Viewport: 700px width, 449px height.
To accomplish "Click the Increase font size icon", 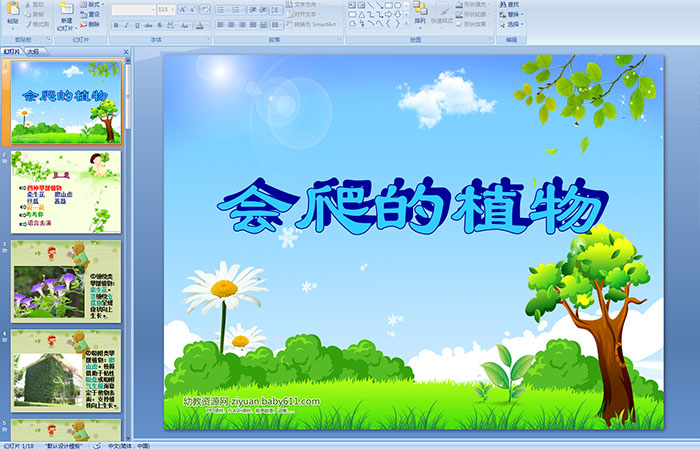I will [x=182, y=9].
